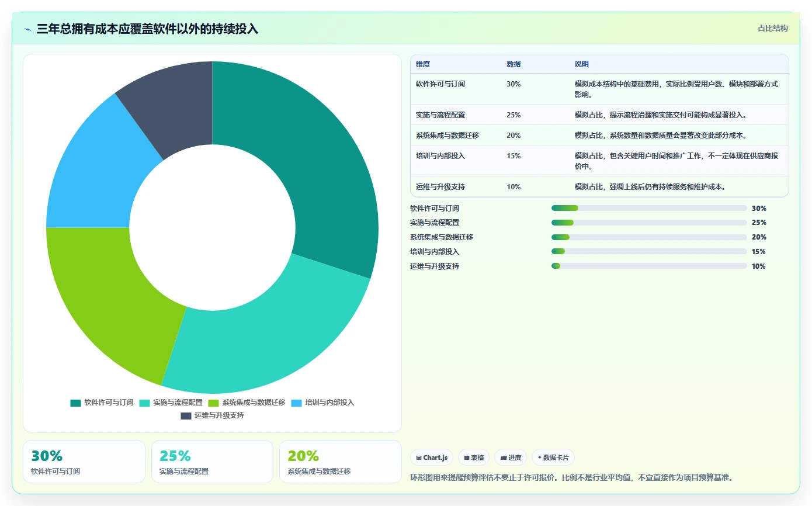
Task: Click the 说明 column header
Action: pos(582,64)
